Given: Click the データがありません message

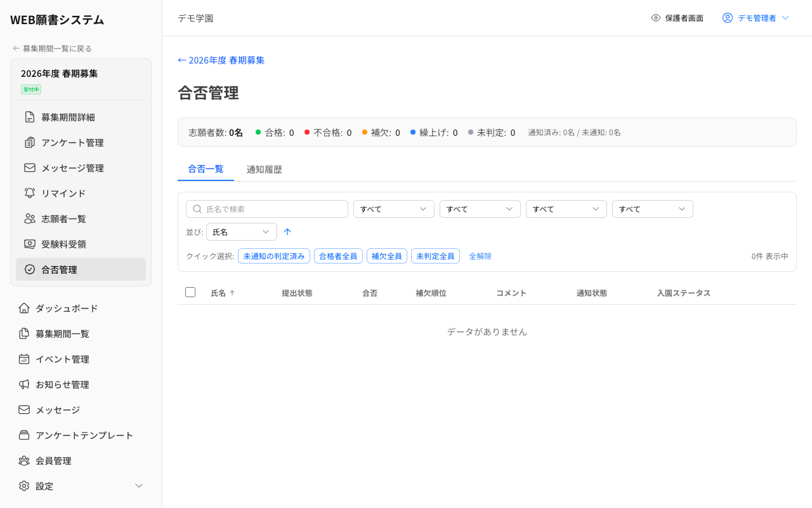Looking at the screenshot, I should [x=487, y=331].
